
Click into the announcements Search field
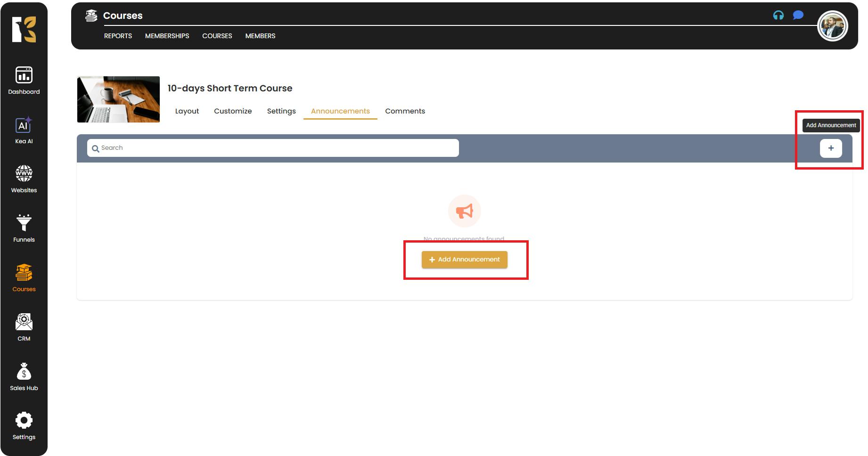273,148
